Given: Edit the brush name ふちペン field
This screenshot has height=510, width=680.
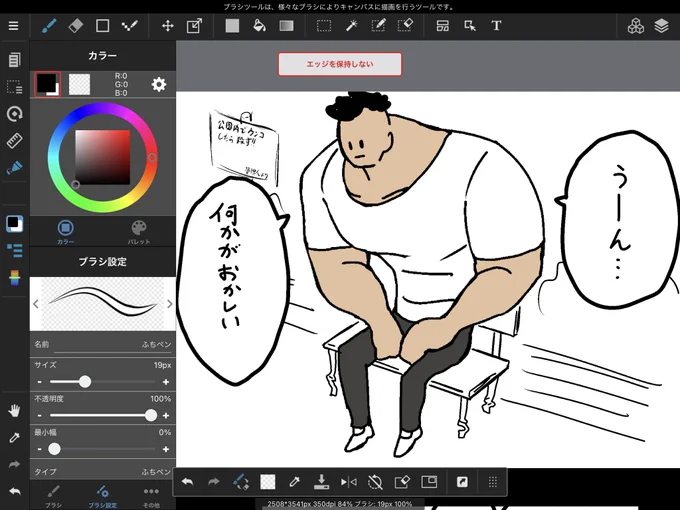Looking at the screenshot, I should click(103, 344).
